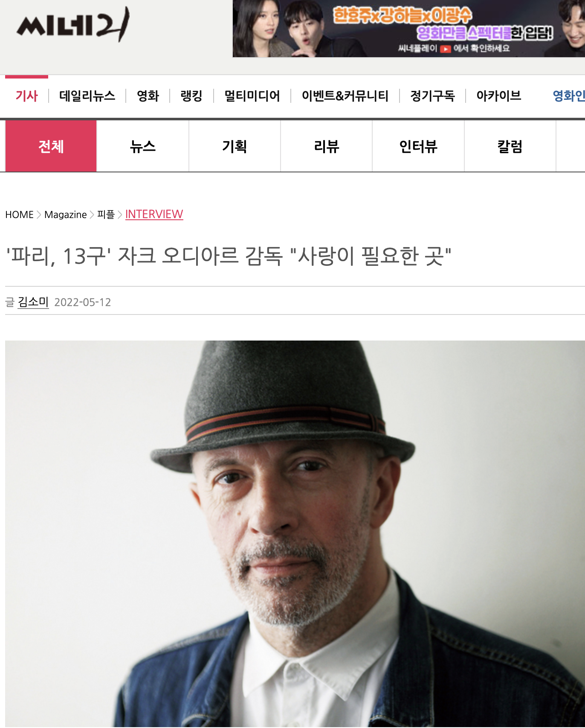Open 정기구독 page
The height and width of the screenshot is (728, 585).
pos(432,96)
